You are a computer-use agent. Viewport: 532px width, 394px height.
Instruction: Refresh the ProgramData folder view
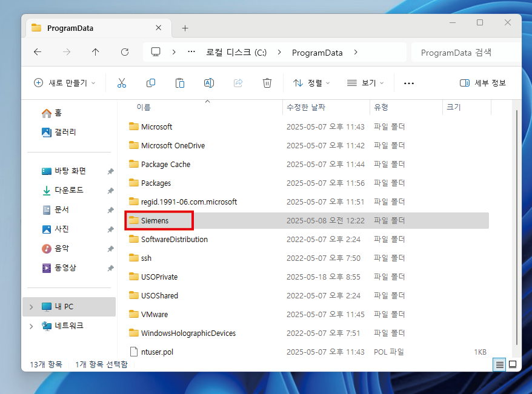point(125,52)
